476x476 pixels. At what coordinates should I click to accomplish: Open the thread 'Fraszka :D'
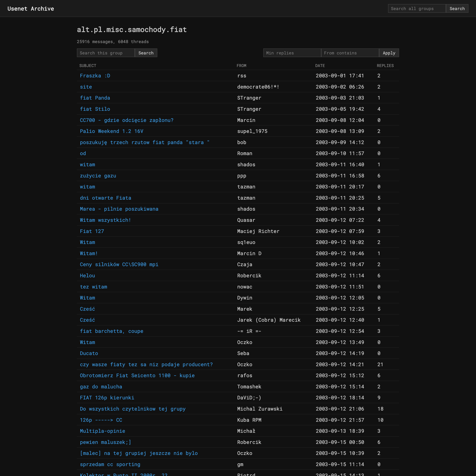point(95,76)
